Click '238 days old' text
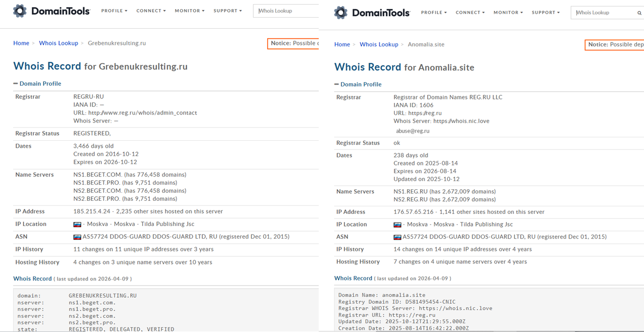Screen dimensions: 644x332 click(x=411, y=155)
